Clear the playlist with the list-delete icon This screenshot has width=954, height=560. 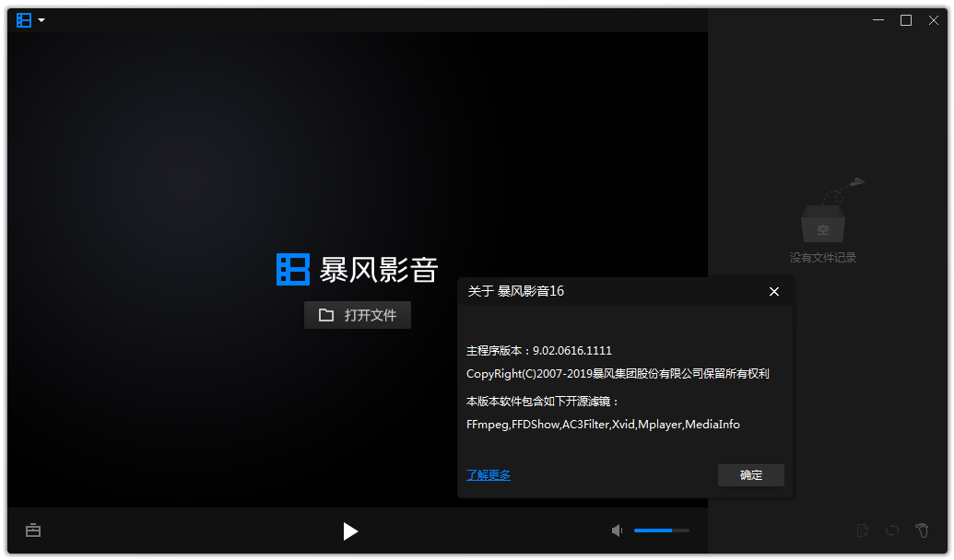coord(863,531)
